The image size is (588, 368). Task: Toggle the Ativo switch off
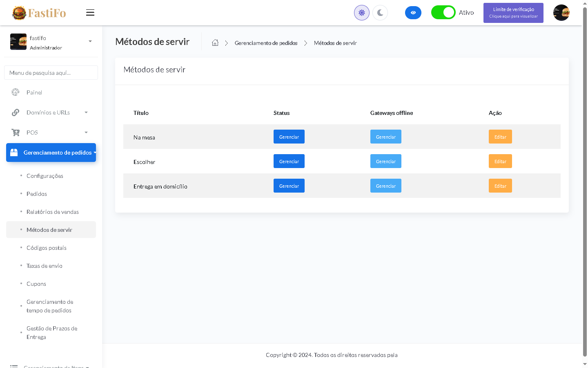(x=443, y=13)
